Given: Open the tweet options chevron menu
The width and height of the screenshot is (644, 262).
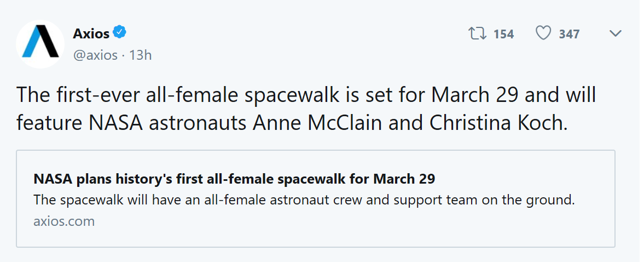Looking at the screenshot, I should pos(615,34).
